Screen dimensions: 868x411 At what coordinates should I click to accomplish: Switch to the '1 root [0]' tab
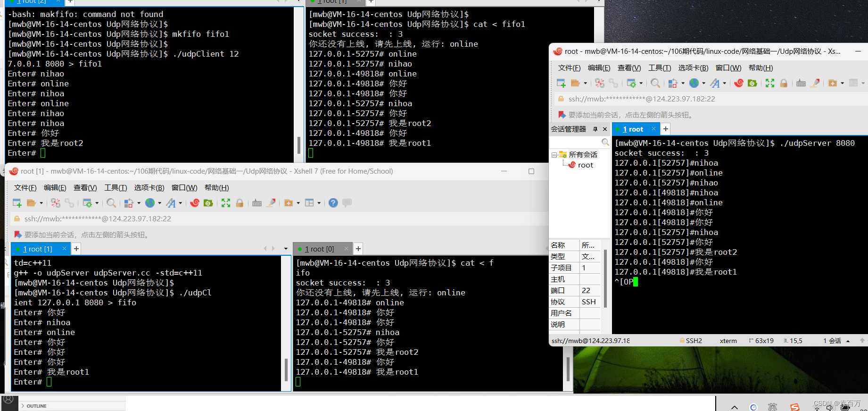point(319,249)
